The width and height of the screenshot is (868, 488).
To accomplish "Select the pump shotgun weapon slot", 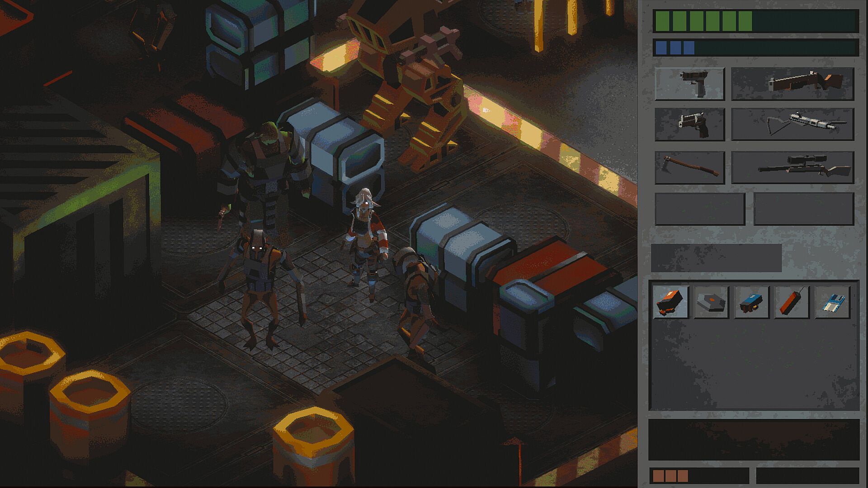I will click(x=793, y=84).
